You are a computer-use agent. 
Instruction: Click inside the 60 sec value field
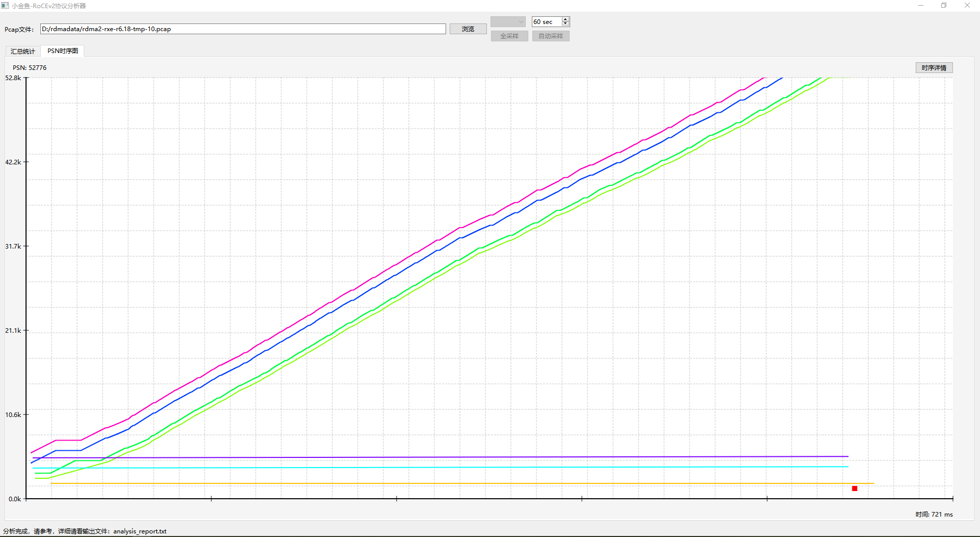(546, 22)
